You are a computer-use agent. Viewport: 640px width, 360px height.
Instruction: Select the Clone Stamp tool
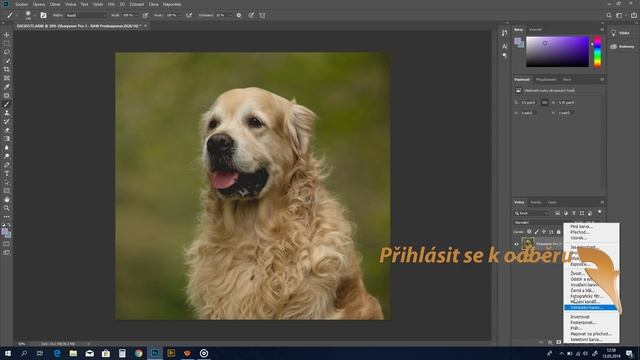point(7,113)
